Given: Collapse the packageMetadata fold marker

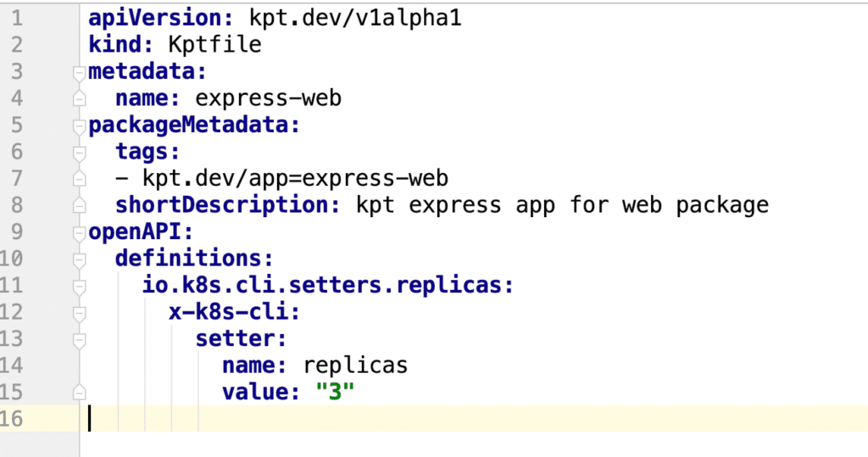Looking at the screenshot, I should click(x=79, y=125).
